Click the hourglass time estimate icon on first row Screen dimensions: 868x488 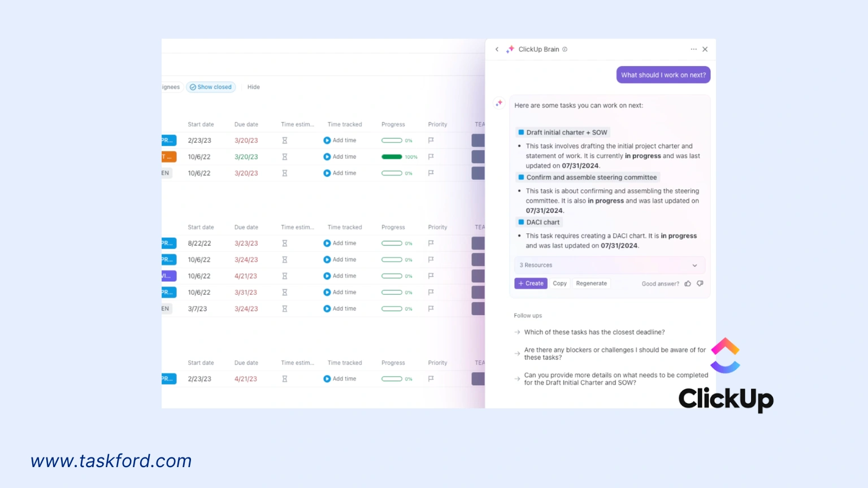point(284,140)
